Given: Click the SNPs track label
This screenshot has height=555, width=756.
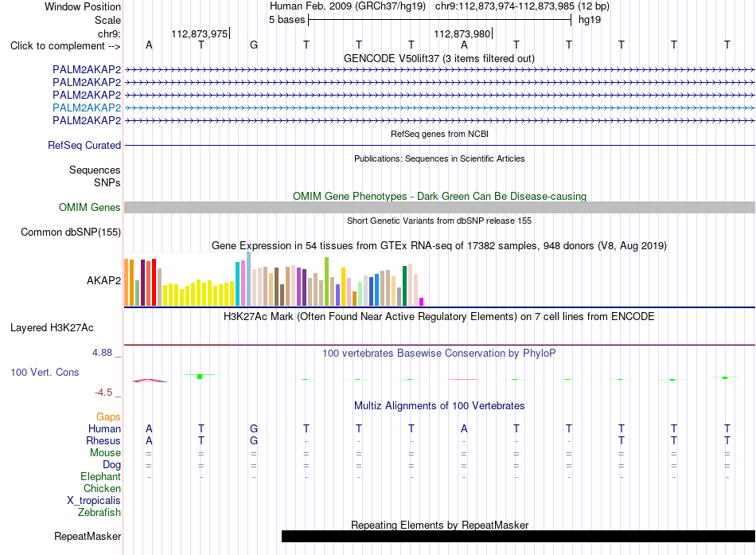Looking at the screenshot, I should point(107,182).
